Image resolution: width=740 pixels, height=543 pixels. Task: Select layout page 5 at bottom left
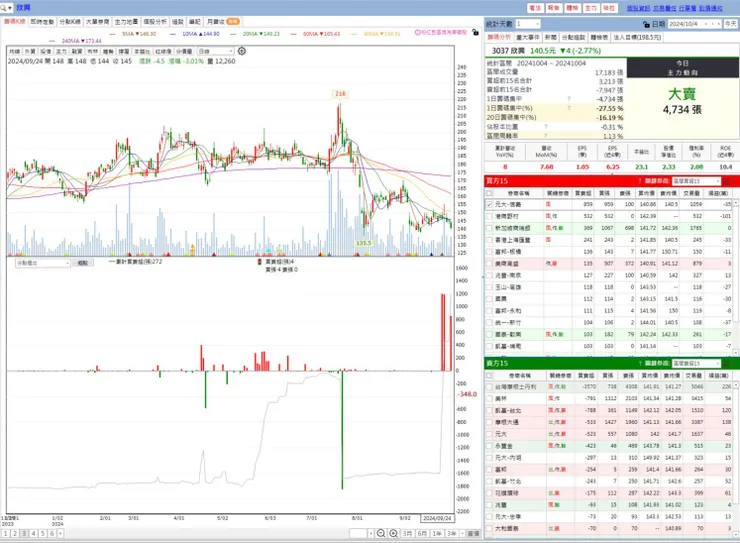click(x=42, y=534)
